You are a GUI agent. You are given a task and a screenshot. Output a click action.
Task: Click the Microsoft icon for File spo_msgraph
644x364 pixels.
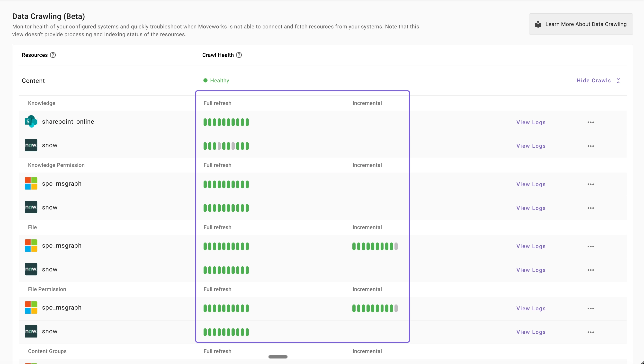point(31,245)
